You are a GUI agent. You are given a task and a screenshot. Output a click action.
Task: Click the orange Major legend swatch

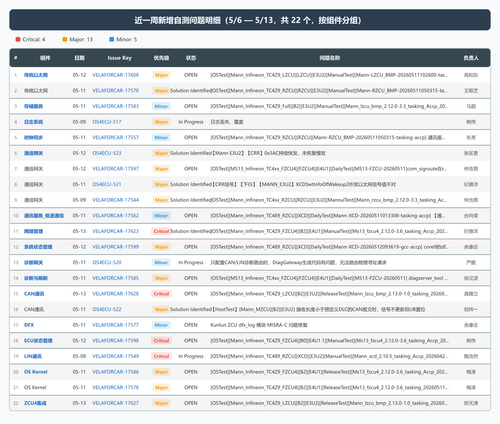click(x=65, y=39)
